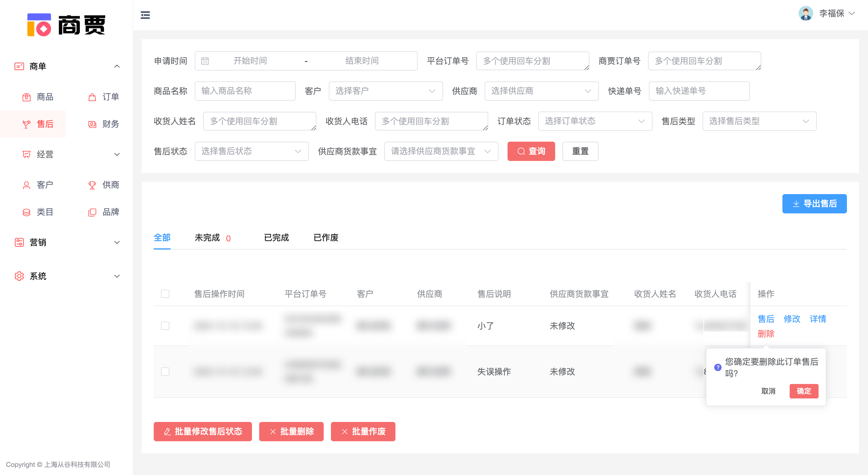Click inside the 商品名称 input field
Screen dimensions: 868x475
(x=245, y=91)
